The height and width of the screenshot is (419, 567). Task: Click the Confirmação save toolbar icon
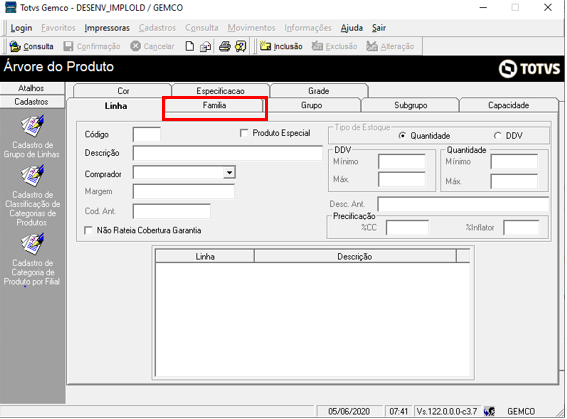click(68, 46)
